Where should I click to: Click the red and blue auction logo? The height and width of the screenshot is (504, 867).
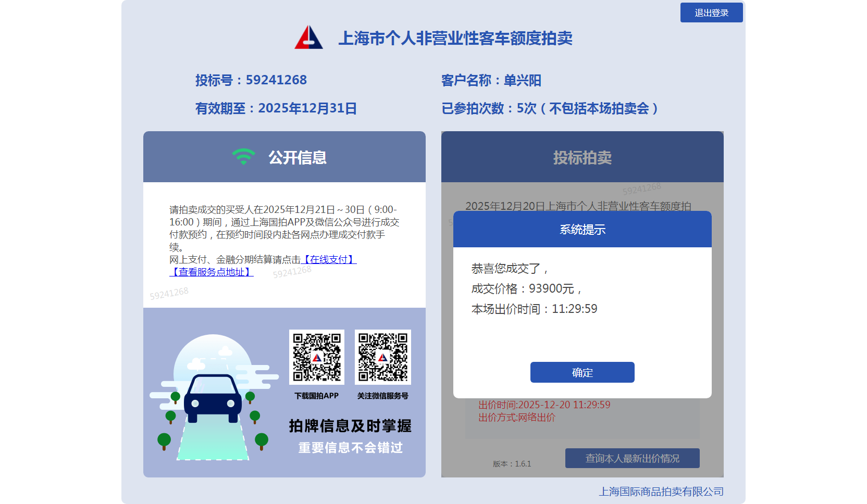point(308,37)
